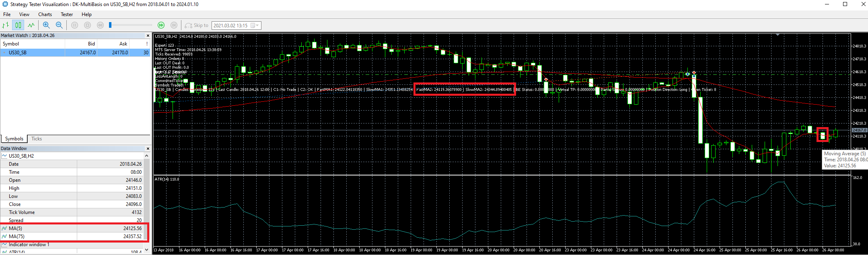
Task: Click the MA(75) value 24357.52
Action: click(132, 236)
